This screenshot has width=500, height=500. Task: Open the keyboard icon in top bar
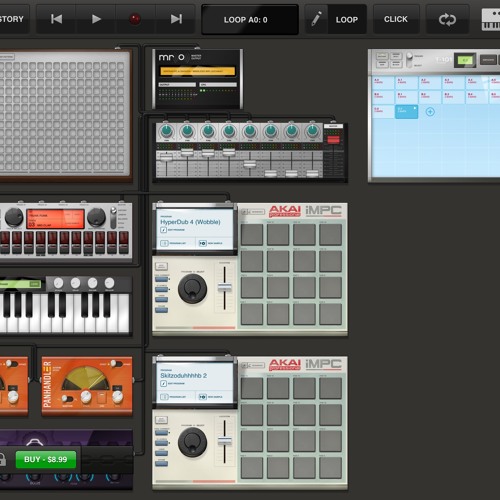pos(491,20)
